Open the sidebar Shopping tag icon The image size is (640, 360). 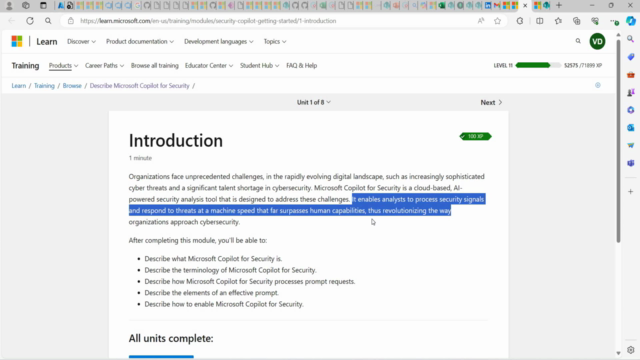[631, 57]
